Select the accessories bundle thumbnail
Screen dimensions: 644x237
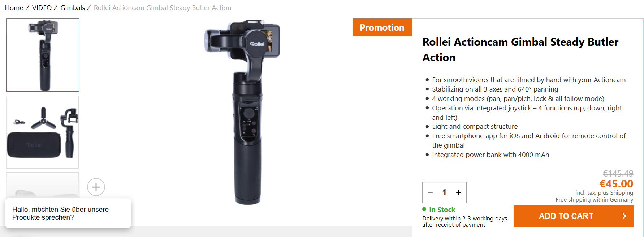tap(42, 132)
